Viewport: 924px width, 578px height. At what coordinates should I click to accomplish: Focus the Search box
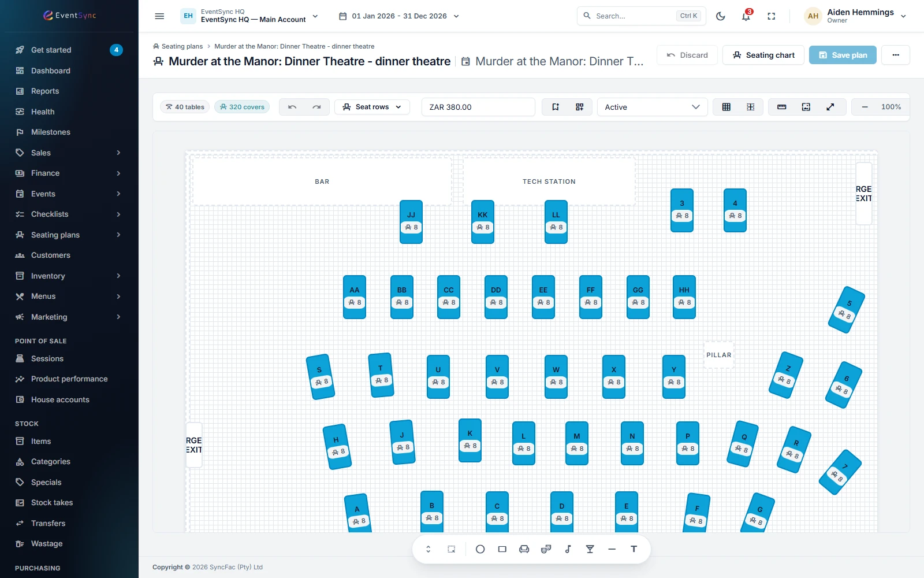(x=641, y=16)
